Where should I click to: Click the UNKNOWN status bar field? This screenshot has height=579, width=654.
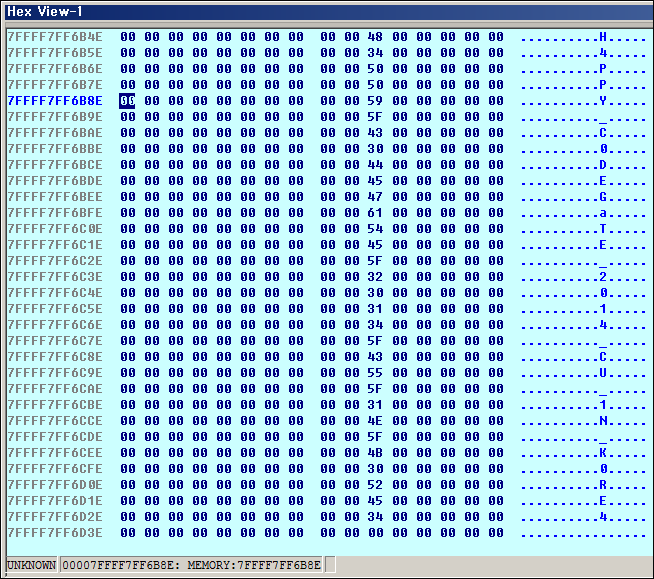32,565
